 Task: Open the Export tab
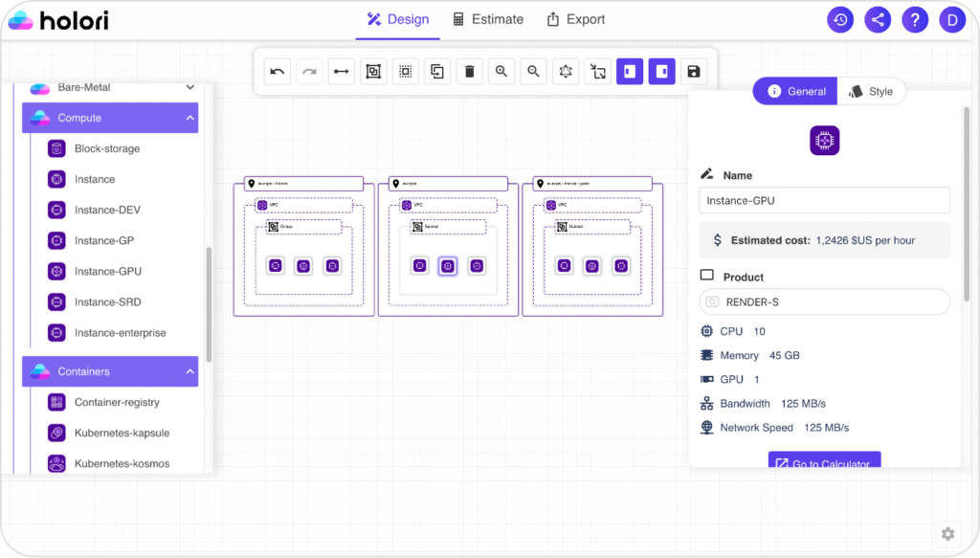(575, 19)
